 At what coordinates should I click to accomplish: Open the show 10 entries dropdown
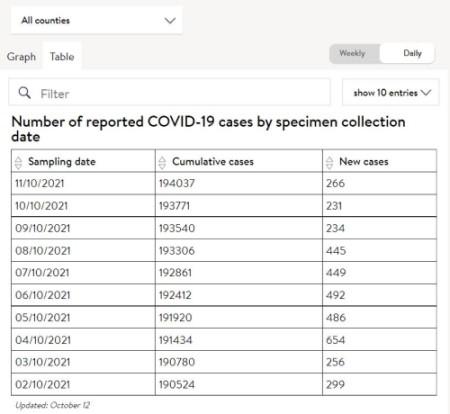[391, 92]
